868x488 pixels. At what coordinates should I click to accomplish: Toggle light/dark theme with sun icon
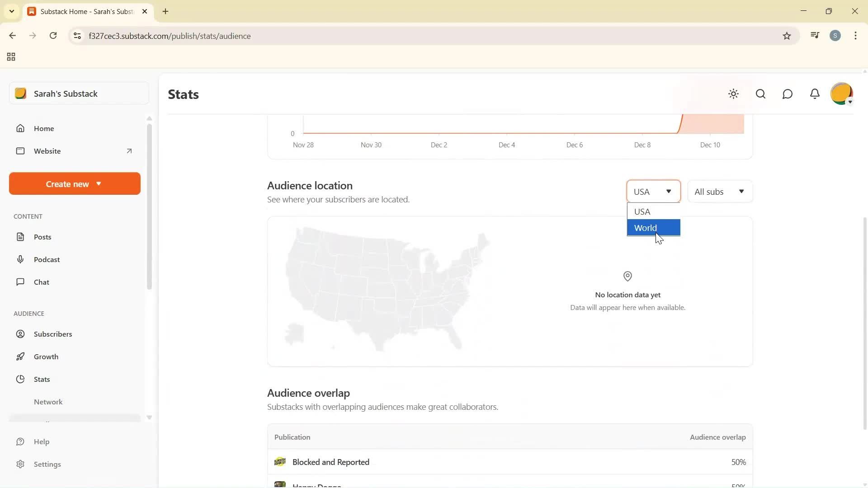[733, 94]
